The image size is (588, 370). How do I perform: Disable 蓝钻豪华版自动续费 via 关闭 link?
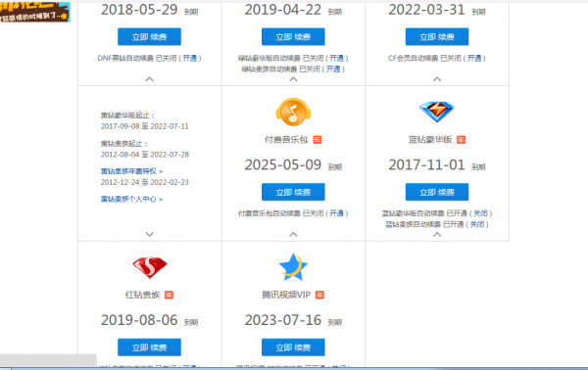(480, 213)
